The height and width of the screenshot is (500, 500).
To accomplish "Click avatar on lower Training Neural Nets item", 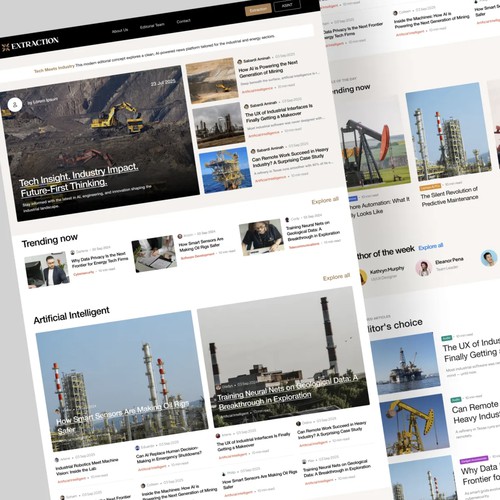I will click(304, 462).
